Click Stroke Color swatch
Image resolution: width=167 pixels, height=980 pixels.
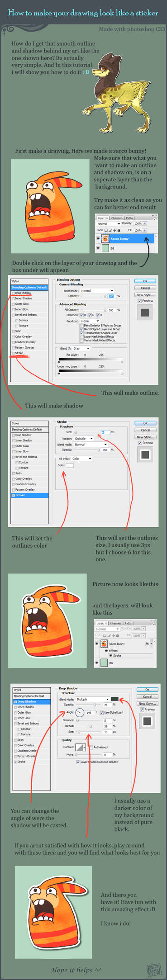tap(70, 465)
